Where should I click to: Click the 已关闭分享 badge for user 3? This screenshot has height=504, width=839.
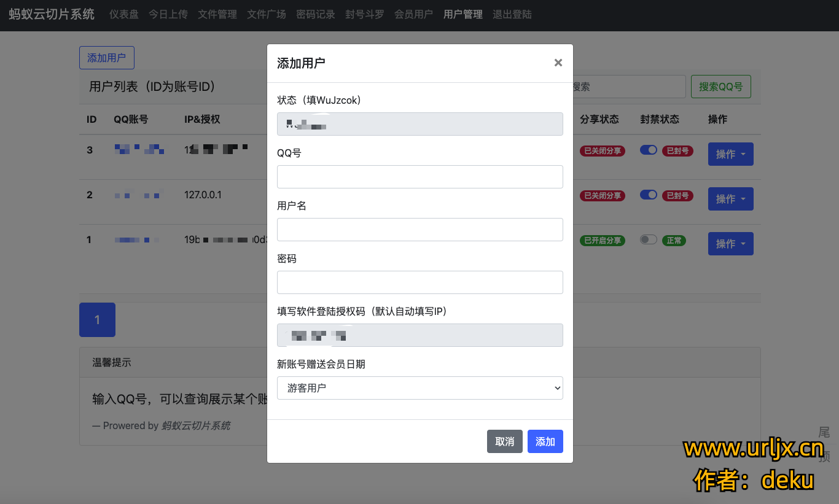coord(603,151)
